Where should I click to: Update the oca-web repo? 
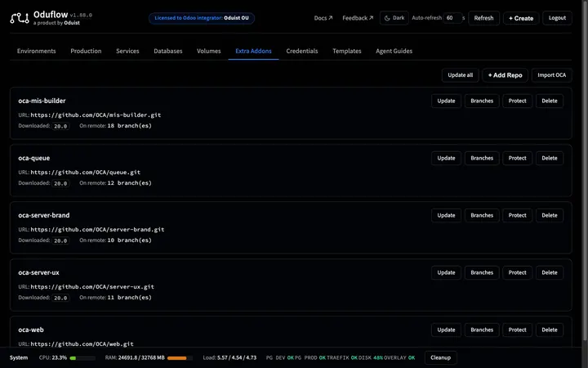coord(446,330)
